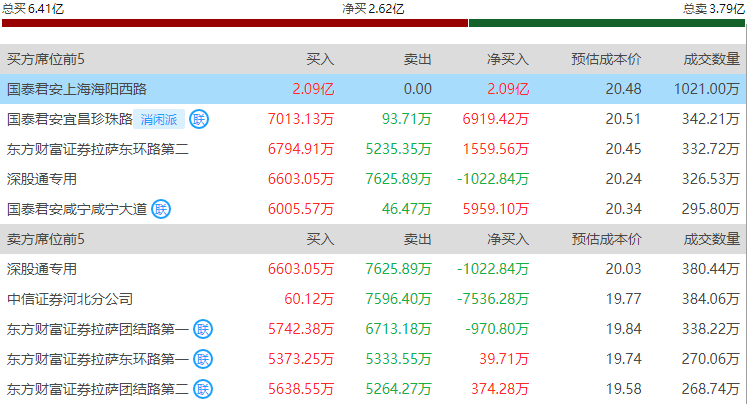Open the 消闲派 tag label
This screenshot has width=747, height=404.
159,120
